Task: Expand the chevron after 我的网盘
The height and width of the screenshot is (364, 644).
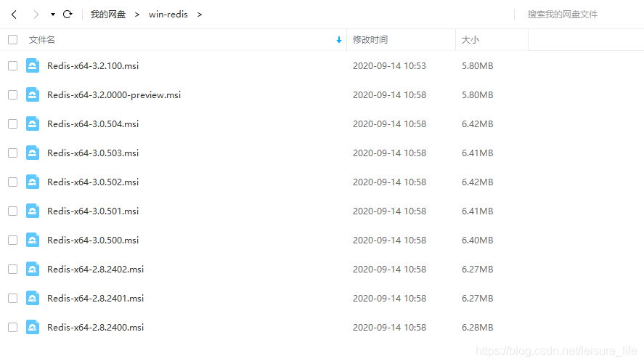Action: tap(137, 15)
